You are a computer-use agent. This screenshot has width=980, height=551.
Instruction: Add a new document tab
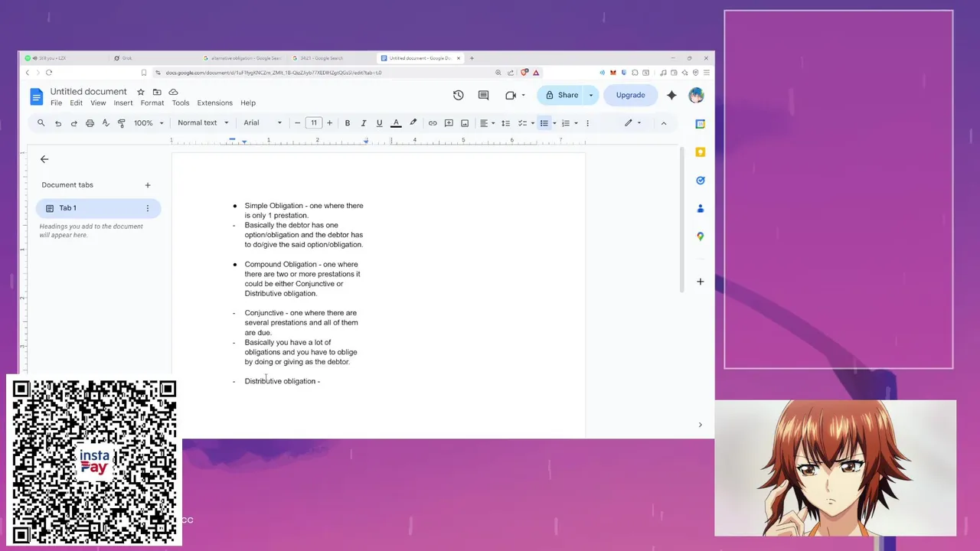point(148,185)
